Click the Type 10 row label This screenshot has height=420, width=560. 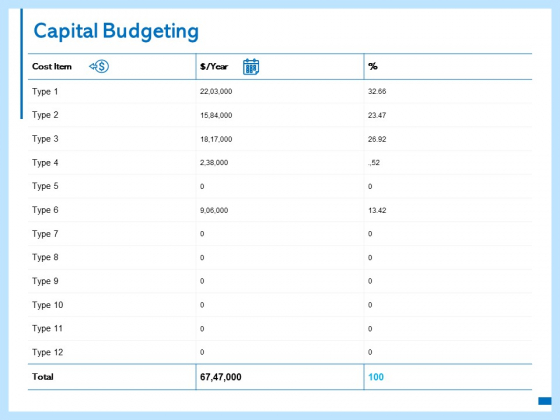click(x=48, y=305)
